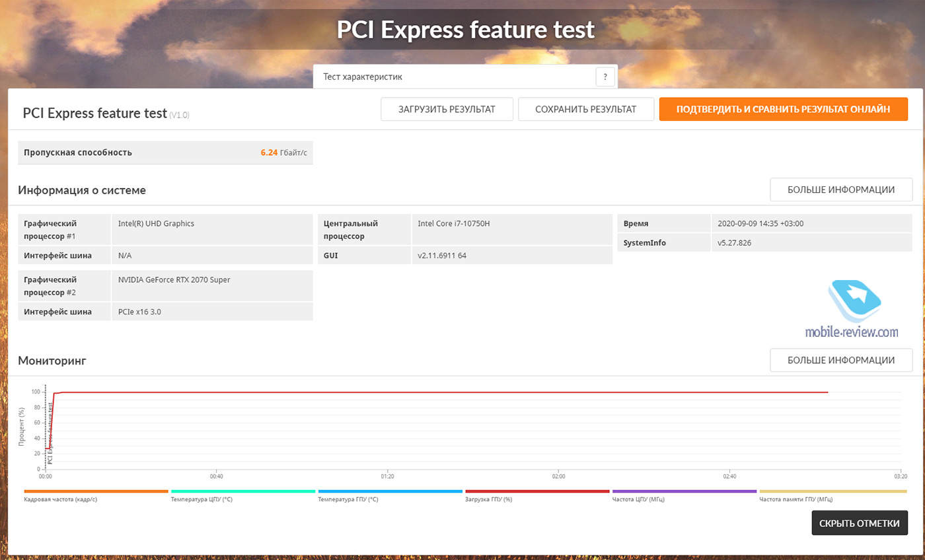Click Пропускная способность label
The image size is (925, 560).
click(x=78, y=153)
